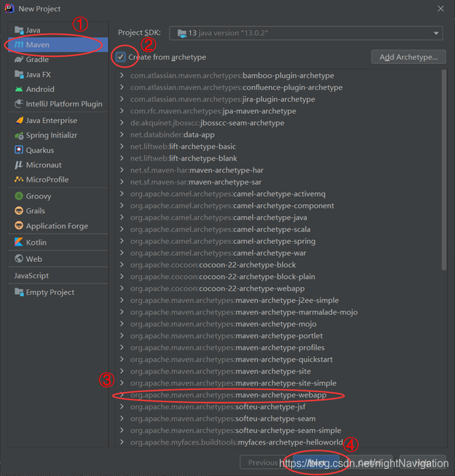
Task: Click the Previous button
Action: click(263, 463)
